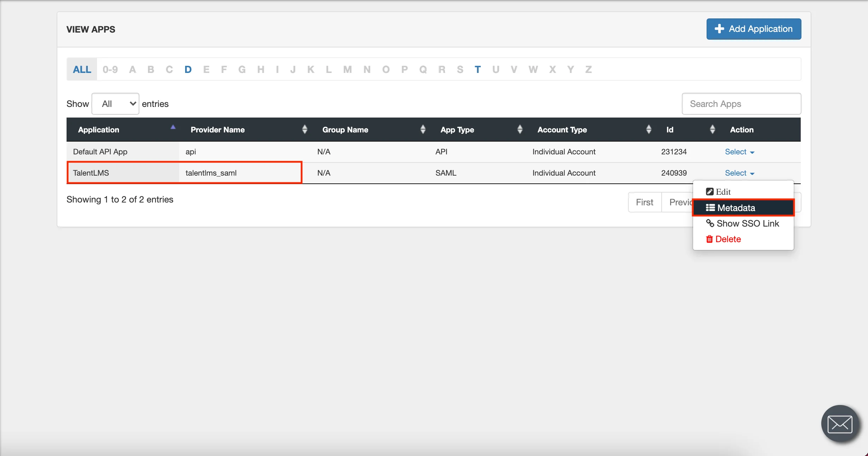This screenshot has width=868, height=456.
Task: Filter apps by letter D
Action: click(188, 69)
